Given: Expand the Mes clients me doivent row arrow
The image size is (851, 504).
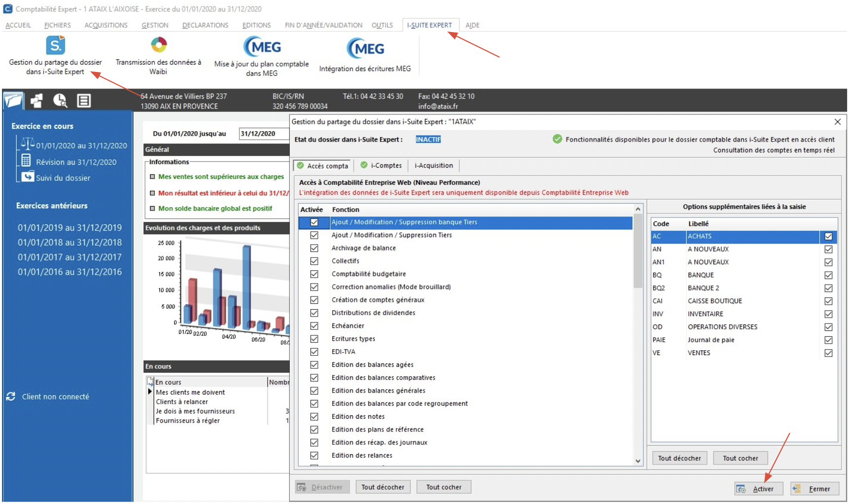Looking at the screenshot, I should pos(150,392).
